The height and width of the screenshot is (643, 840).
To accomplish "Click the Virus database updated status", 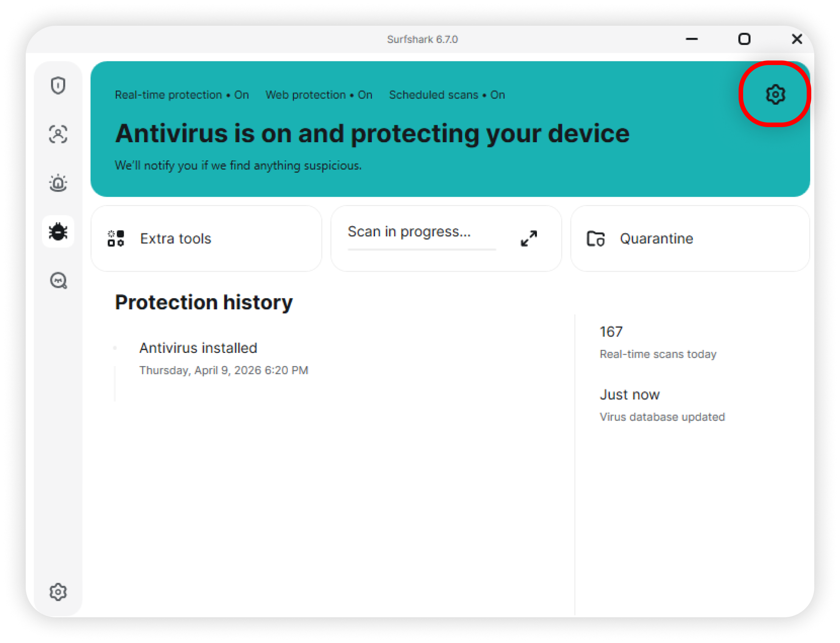I will [x=662, y=417].
